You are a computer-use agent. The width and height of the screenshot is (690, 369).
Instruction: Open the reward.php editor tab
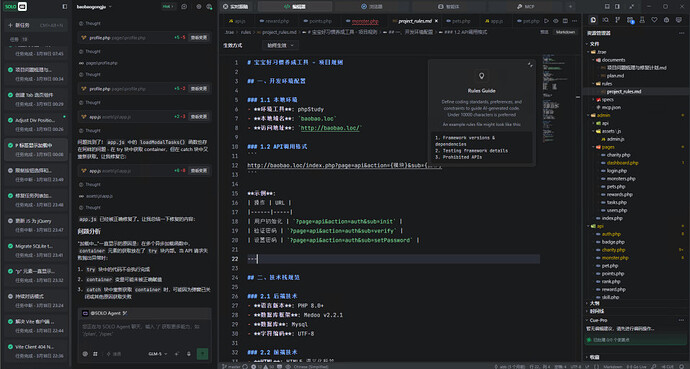[274, 21]
